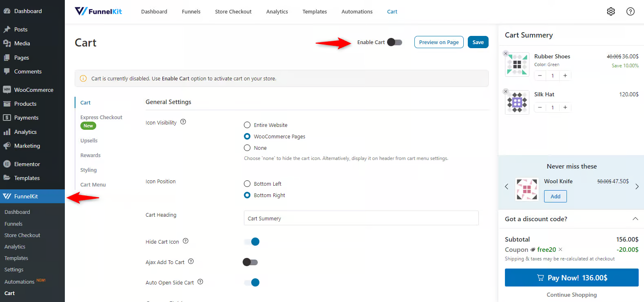Open Pages in WordPress sidebar
The width and height of the screenshot is (644, 302).
[32, 58]
